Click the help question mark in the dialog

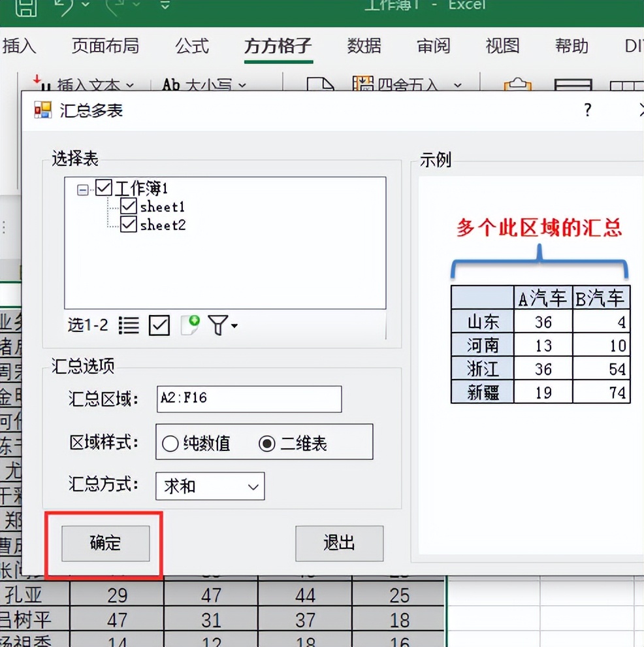coord(587,111)
